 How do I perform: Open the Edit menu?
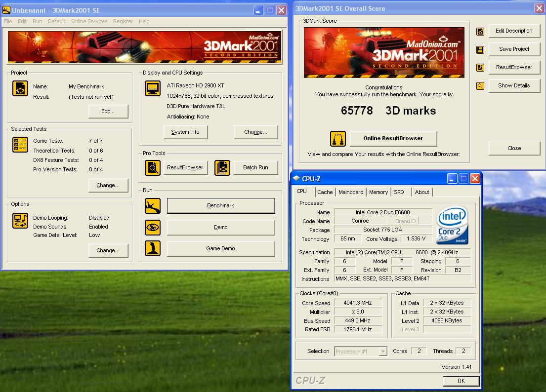22,21
